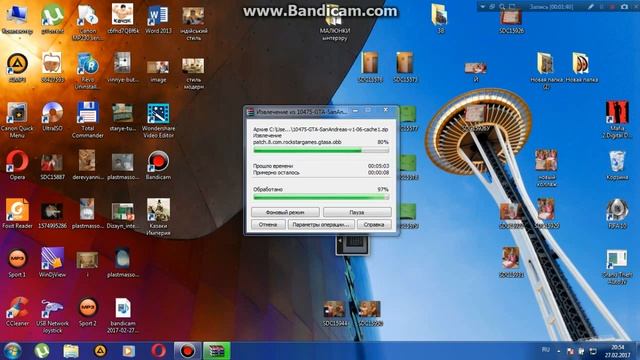Click the Bandicam recording taskbar button
Viewport: 640px width, 360px height.
(x=187, y=351)
